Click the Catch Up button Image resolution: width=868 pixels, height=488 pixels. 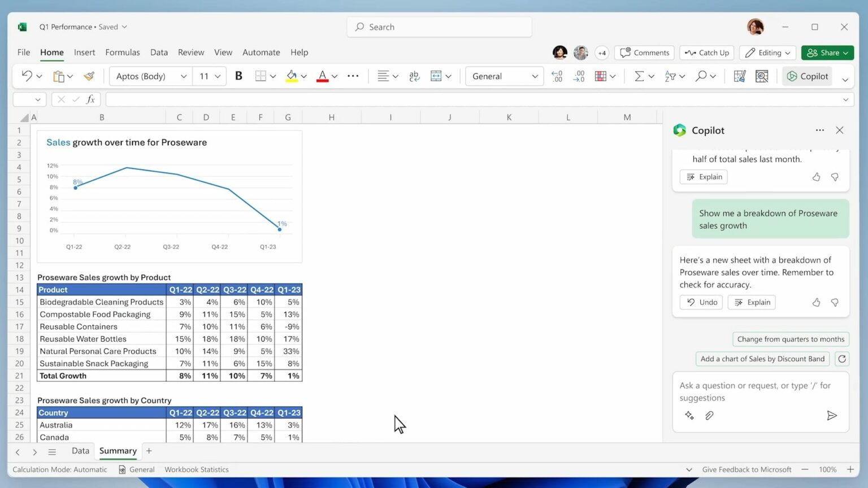click(707, 53)
